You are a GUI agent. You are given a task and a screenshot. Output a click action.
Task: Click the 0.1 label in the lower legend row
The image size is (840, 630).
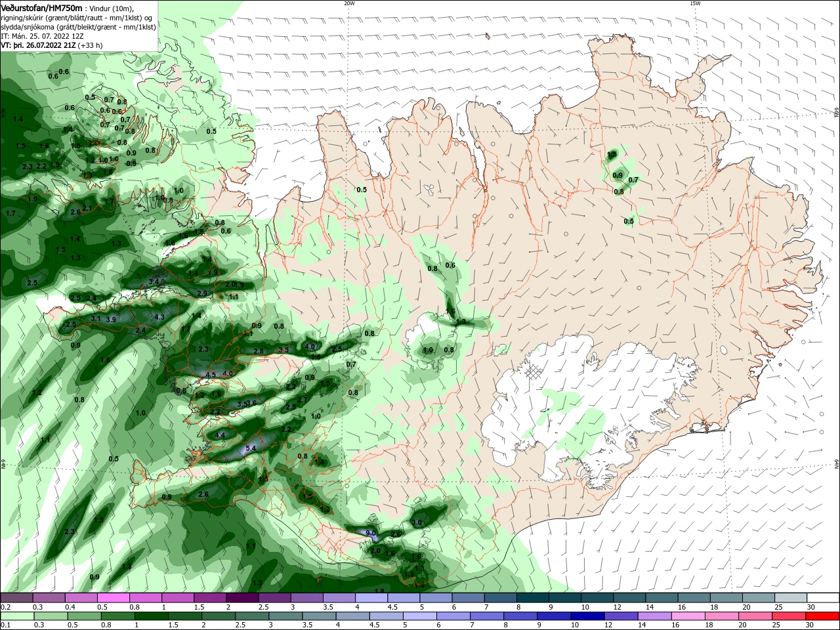[x=5, y=625]
